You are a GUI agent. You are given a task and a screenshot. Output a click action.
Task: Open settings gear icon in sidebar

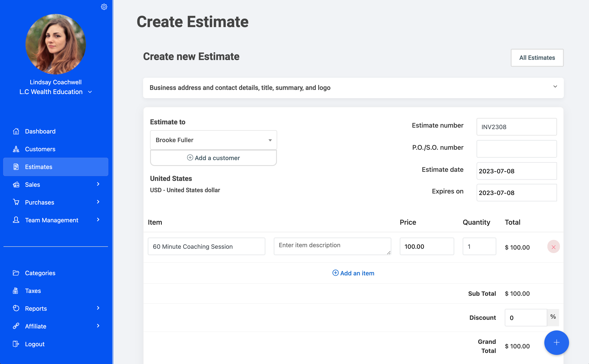(104, 7)
